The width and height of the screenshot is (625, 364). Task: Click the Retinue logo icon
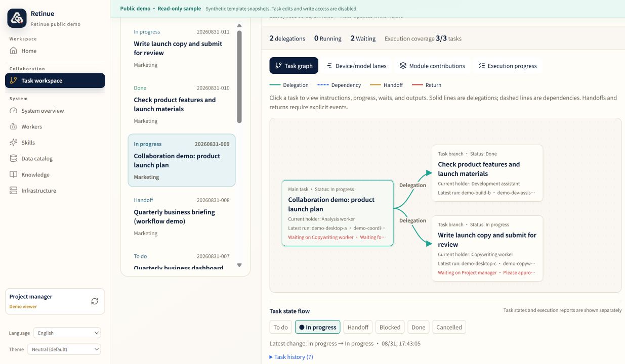click(17, 18)
